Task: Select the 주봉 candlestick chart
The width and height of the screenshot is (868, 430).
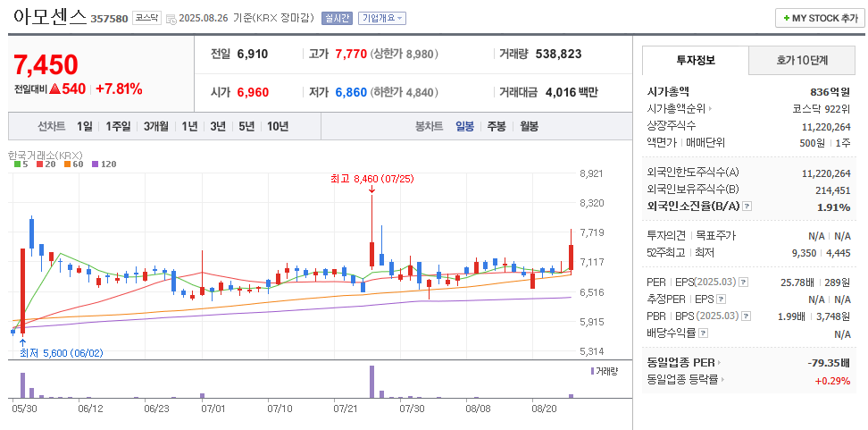Action: (497, 126)
